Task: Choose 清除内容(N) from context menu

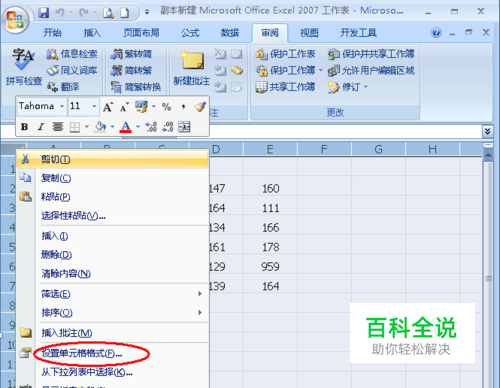Action: click(x=112, y=274)
